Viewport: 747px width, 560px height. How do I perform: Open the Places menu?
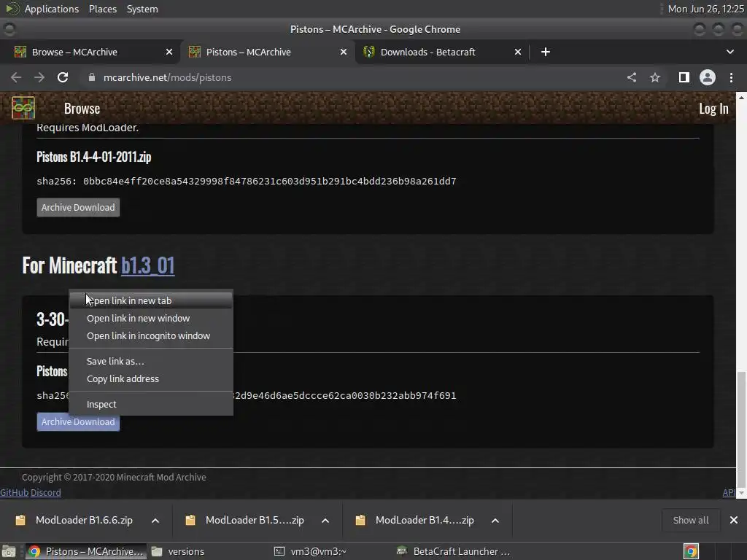point(102,9)
